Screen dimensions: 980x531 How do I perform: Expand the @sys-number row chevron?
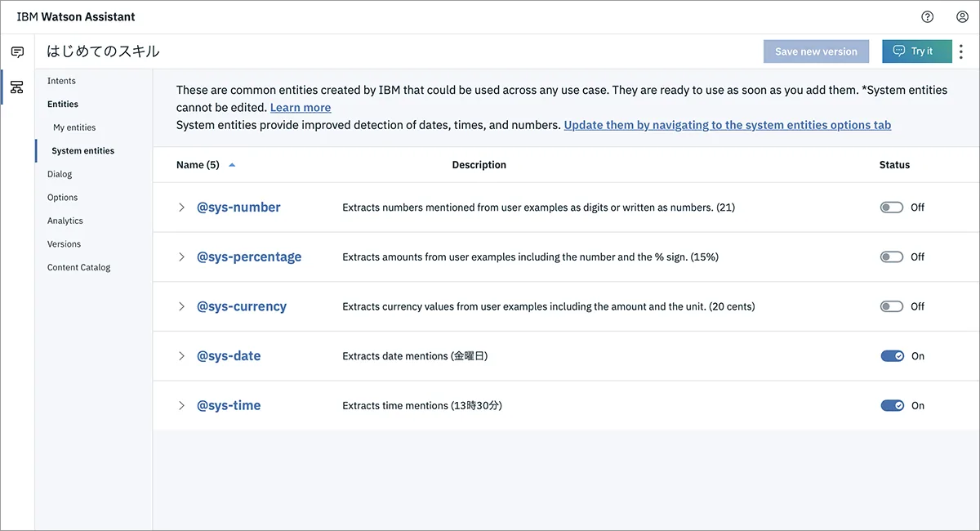pyautogui.click(x=182, y=207)
